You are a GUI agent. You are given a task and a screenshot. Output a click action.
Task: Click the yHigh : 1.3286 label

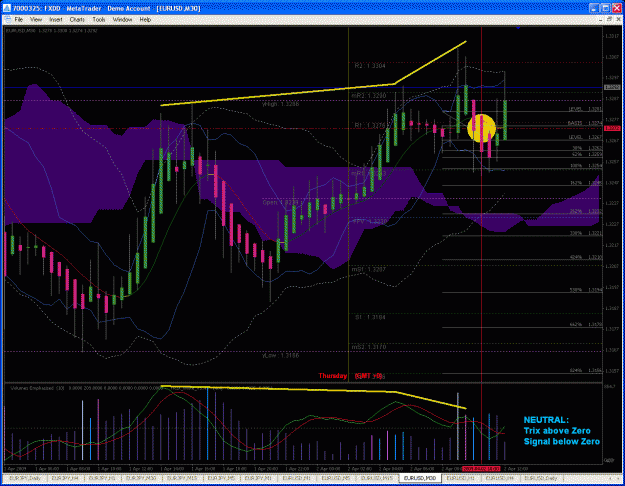(x=281, y=104)
